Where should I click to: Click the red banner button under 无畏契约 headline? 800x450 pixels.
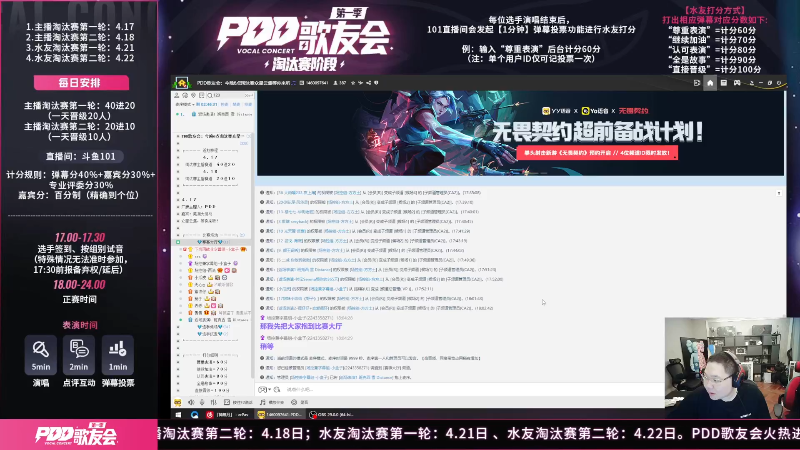[597, 153]
